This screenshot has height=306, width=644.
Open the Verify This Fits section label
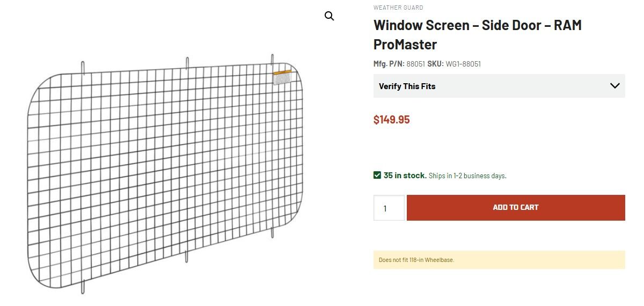tap(407, 86)
